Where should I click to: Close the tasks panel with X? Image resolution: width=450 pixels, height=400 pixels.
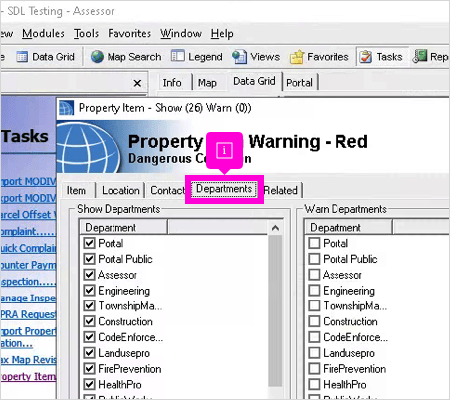point(137,83)
